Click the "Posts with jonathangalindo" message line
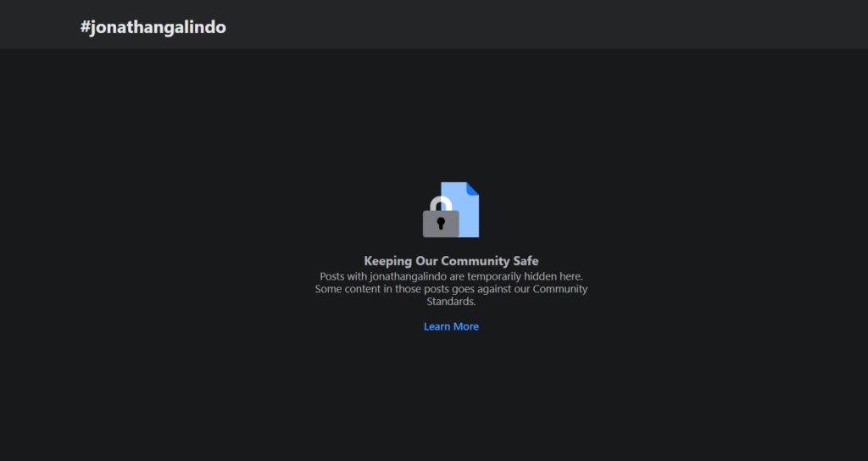The image size is (868, 461). click(x=451, y=276)
